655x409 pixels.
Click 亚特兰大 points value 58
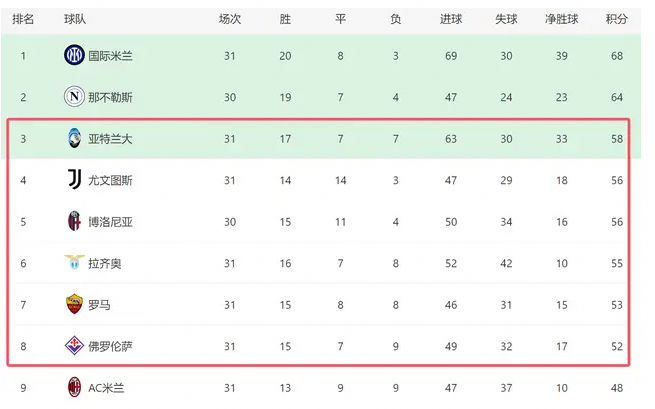point(617,139)
